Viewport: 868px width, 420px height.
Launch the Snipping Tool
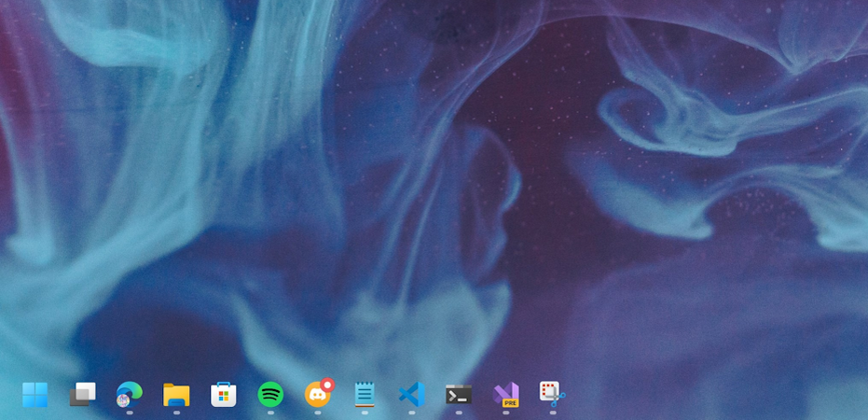553,395
